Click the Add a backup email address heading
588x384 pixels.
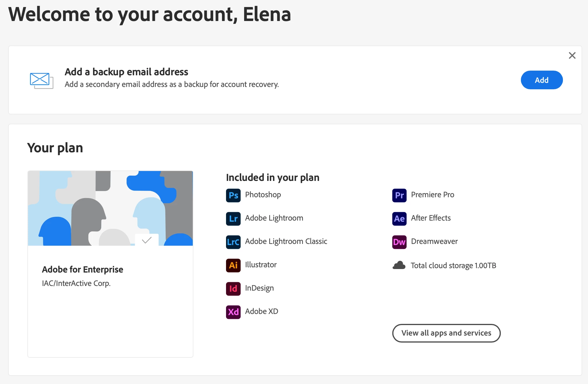pos(126,72)
